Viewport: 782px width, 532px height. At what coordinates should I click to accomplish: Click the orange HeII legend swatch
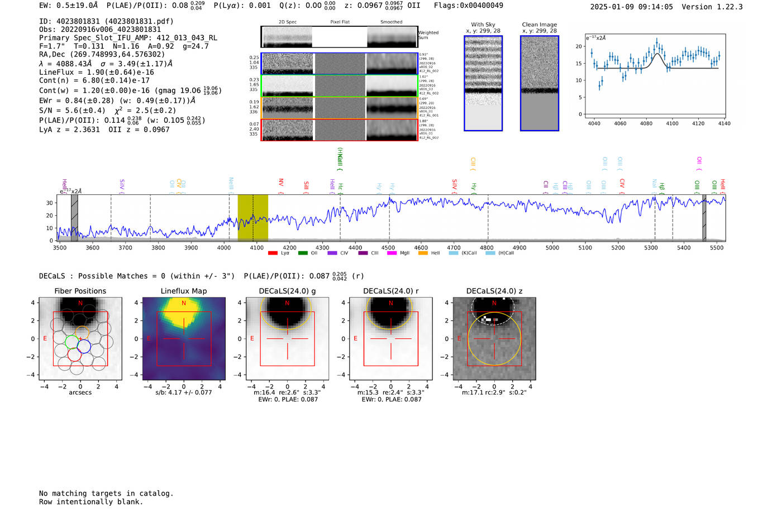[423, 253]
